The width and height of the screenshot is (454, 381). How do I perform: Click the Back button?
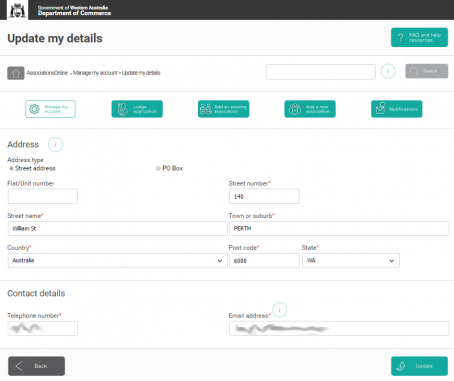point(36,366)
